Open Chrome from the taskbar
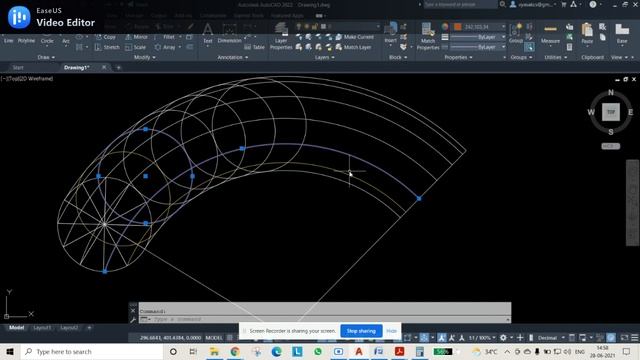This screenshot has height=360, width=640. [235, 352]
